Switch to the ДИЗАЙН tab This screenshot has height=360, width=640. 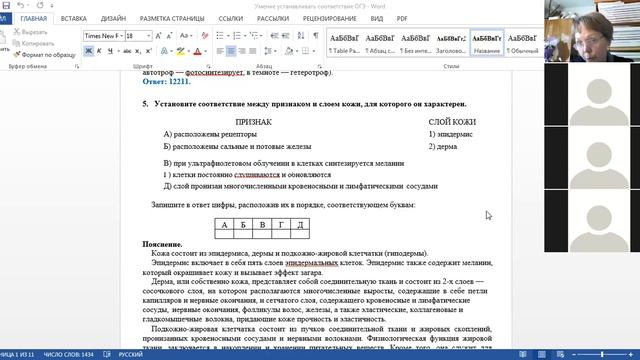(x=113, y=19)
